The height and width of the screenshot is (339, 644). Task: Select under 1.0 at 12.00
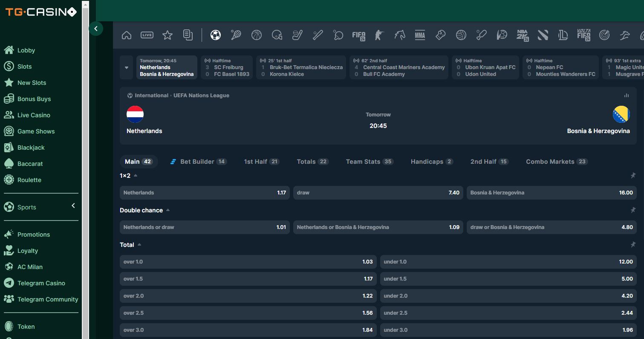508,262
